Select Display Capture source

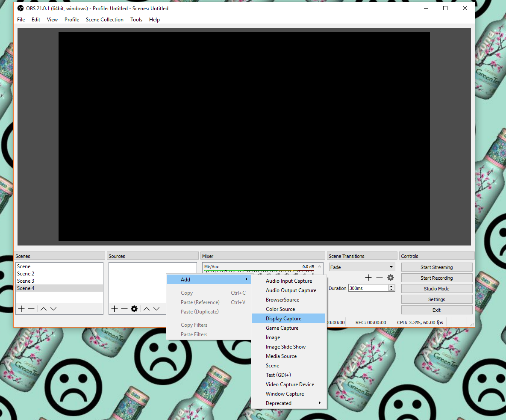pyautogui.click(x=289, y=319)
